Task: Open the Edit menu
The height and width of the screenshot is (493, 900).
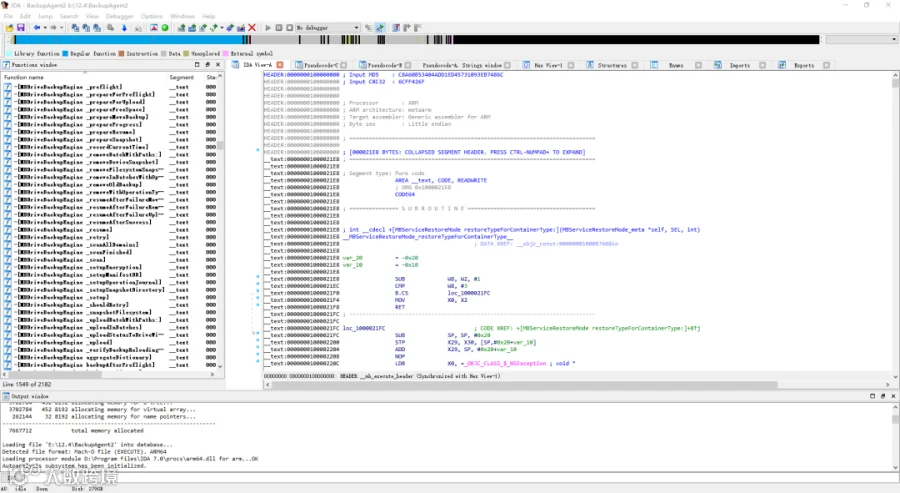Action: [x=25, y=16]
